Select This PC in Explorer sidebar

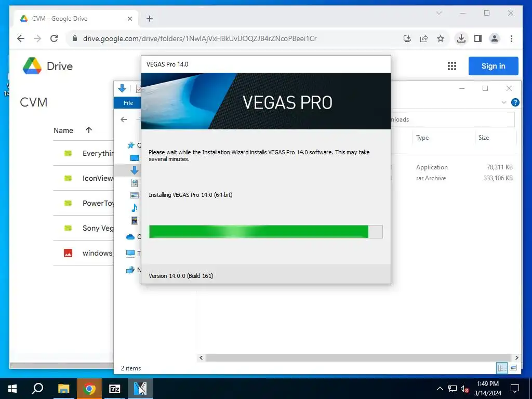click(x=130, y=253)
